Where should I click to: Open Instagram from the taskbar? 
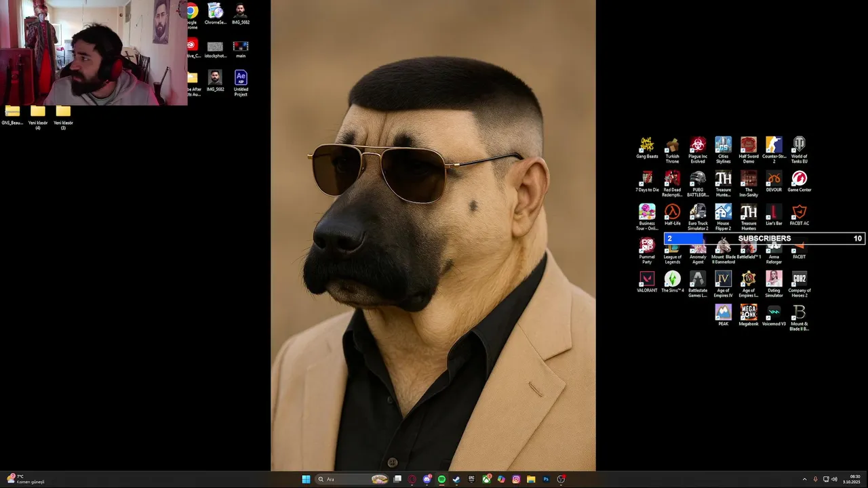(x=516, y=479)
